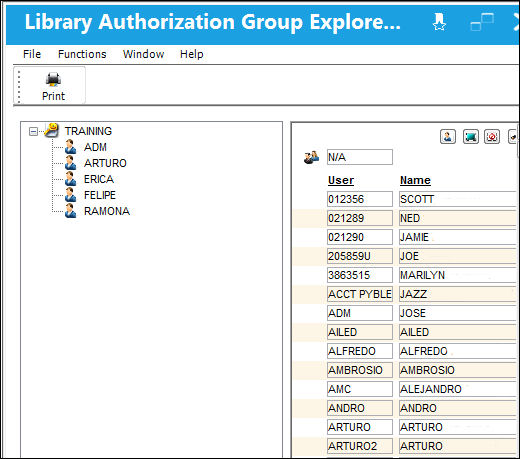Click user cell ALFREDO
Viewport: 520px width, 459px height.
point(360,351)
